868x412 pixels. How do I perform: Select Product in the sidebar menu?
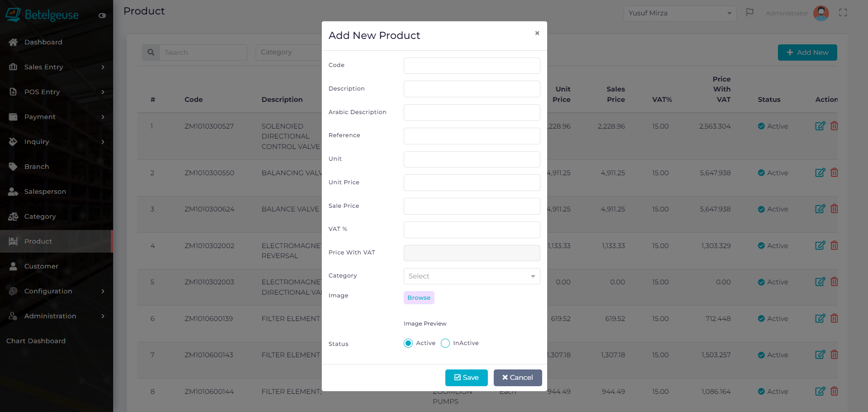(38, 241)
